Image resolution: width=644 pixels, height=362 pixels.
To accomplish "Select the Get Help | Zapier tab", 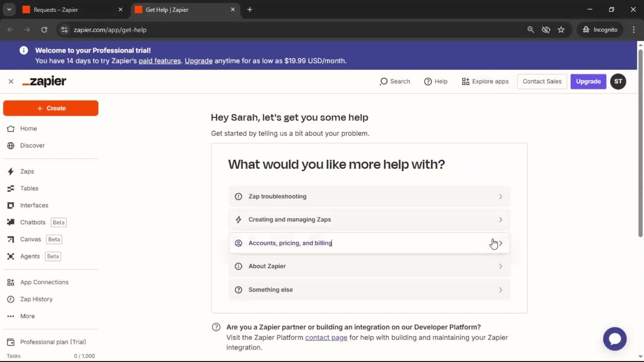I will [185, 10].
